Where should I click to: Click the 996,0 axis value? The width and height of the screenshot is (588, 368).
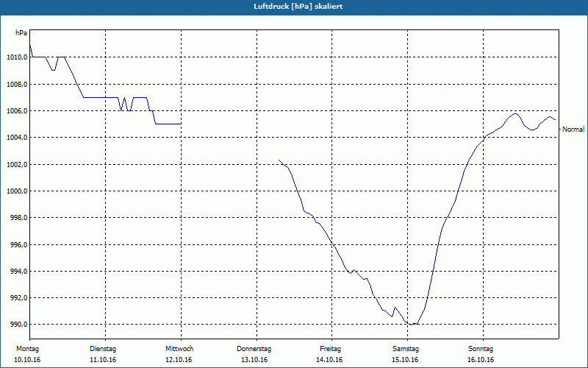coord(21,245)
